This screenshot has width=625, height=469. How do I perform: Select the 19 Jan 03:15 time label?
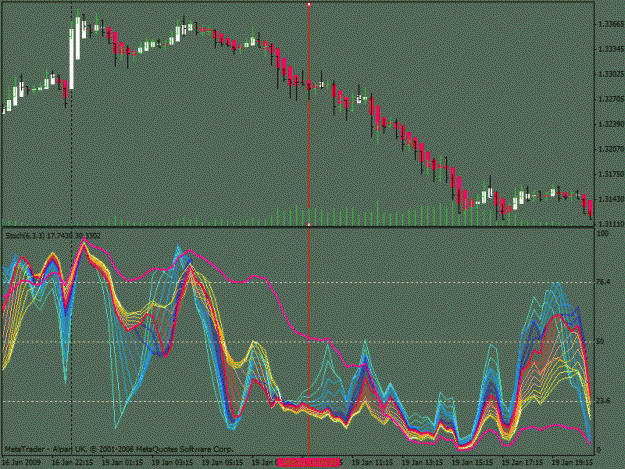click(172, 463)
